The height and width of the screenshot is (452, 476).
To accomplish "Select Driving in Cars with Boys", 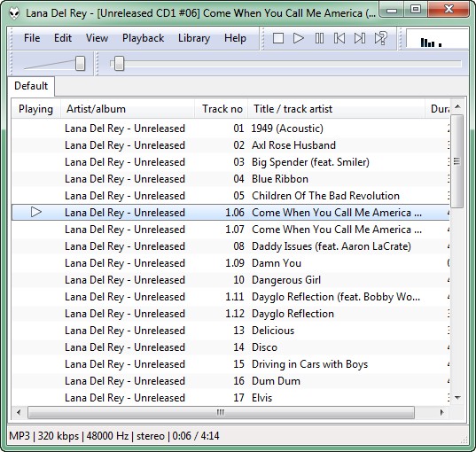I will click(230, 364).
